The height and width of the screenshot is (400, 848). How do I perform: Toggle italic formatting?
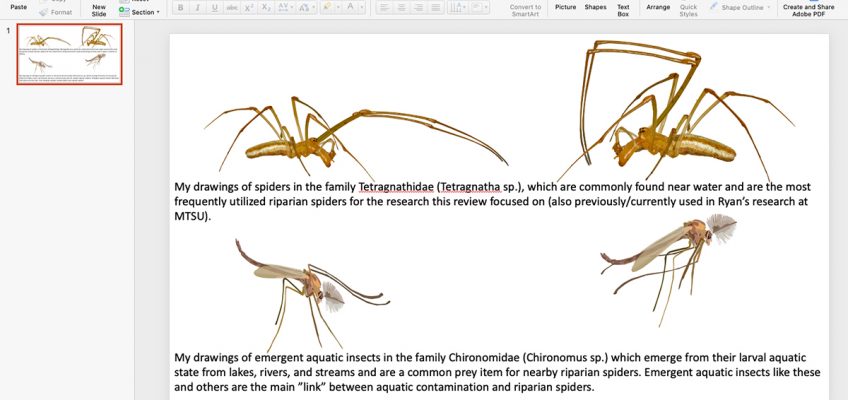(x=197, y=8)
